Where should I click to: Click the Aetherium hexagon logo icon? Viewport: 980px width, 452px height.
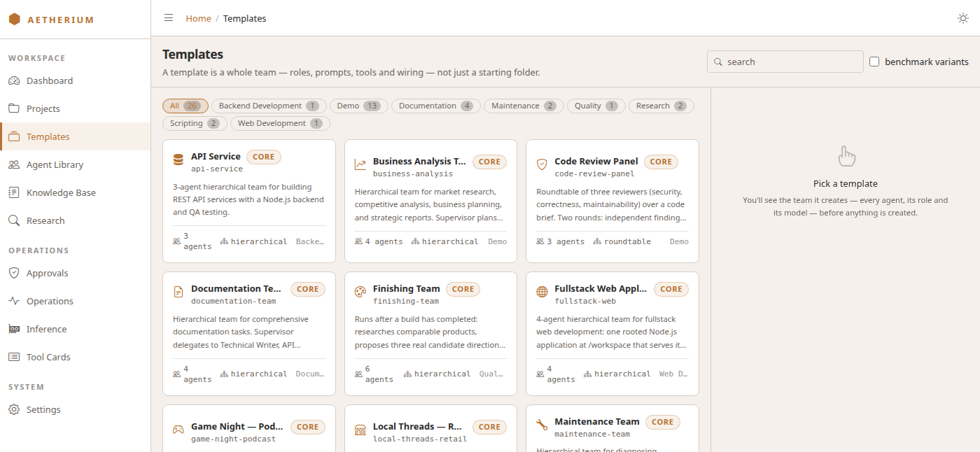[x=14, y=20]
